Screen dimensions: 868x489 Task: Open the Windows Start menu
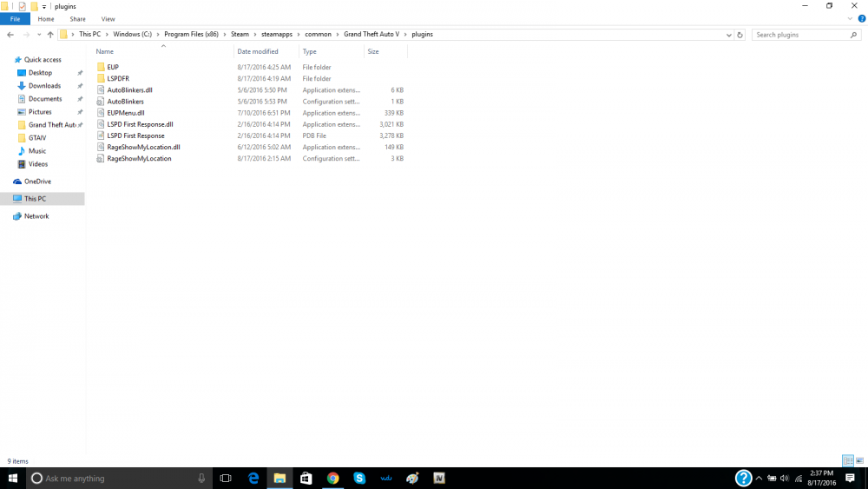click(13, 478)
